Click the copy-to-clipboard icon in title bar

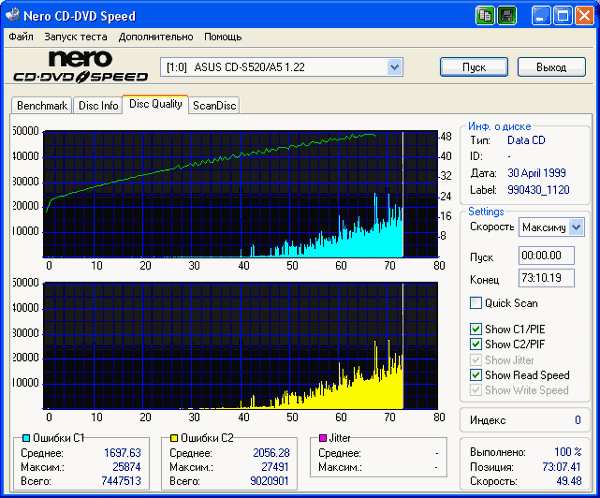coord(485,16)
